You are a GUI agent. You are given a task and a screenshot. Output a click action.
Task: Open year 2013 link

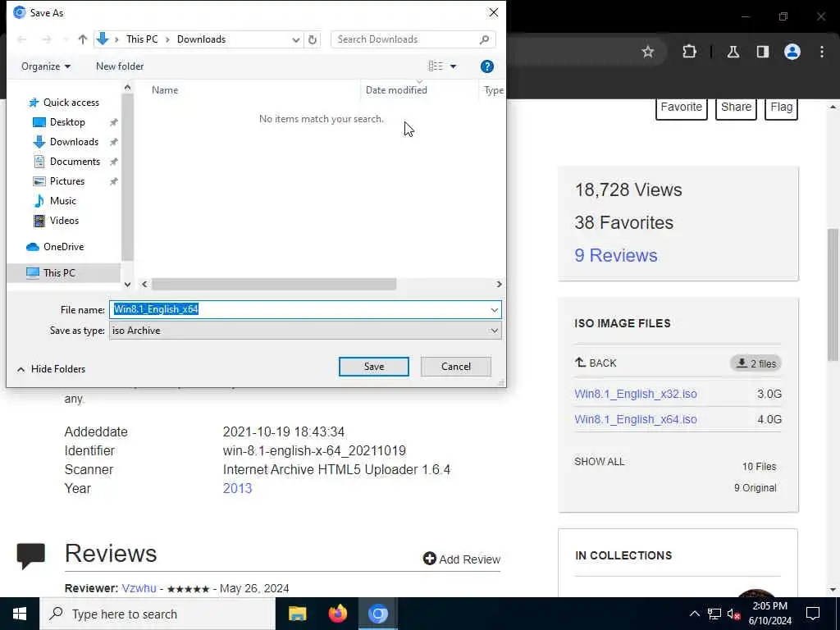(237, 489)
